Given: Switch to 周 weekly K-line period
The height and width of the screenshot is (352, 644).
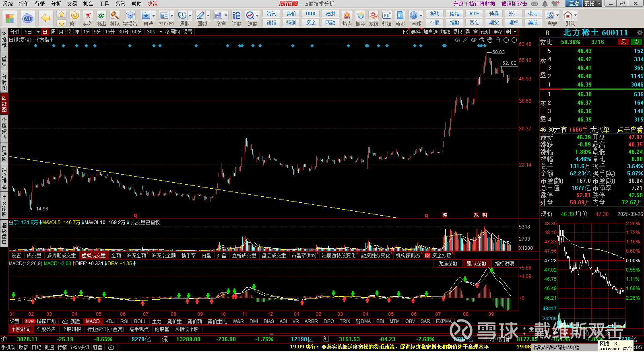Looking at the screenshot, I should 53,32.
